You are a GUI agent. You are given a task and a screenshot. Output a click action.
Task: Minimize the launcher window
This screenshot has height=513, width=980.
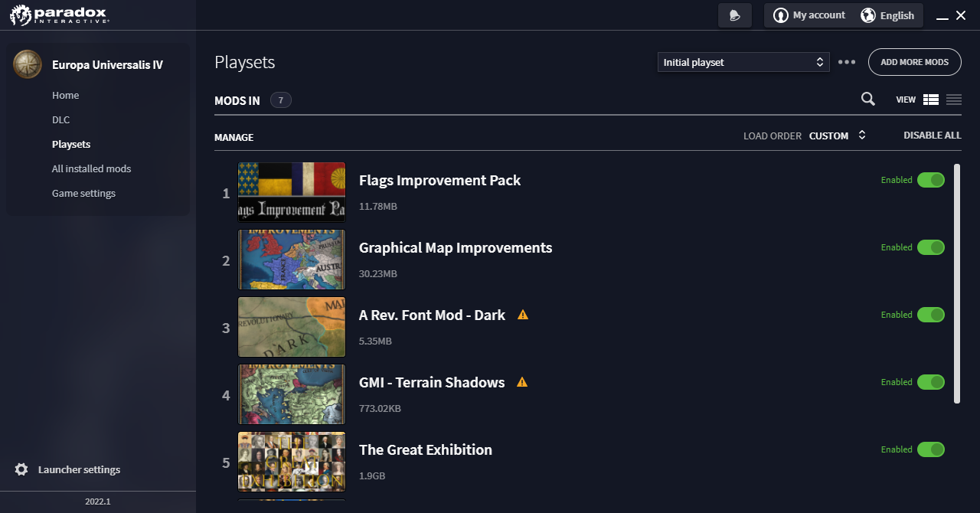click(x=942, y=17)
